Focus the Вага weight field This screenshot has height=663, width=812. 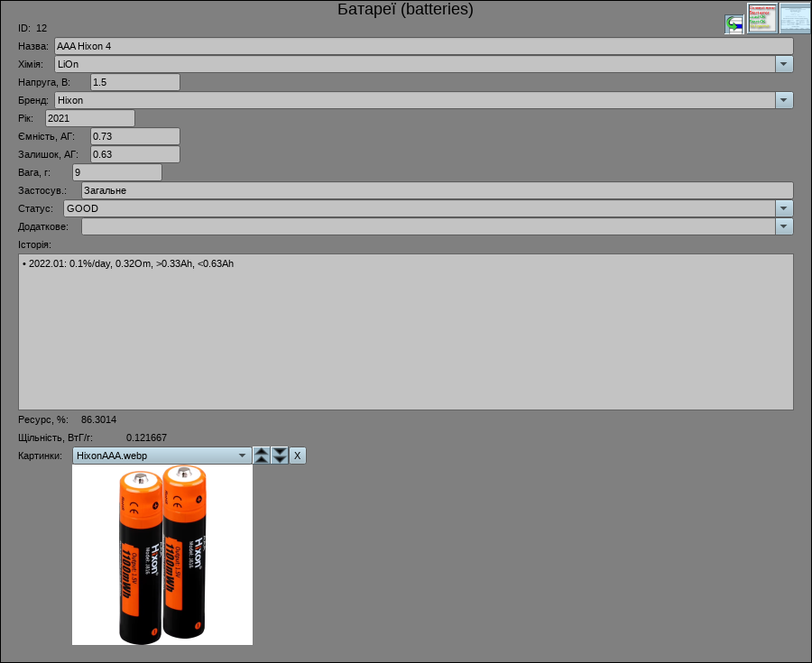(x=116, y=172)
